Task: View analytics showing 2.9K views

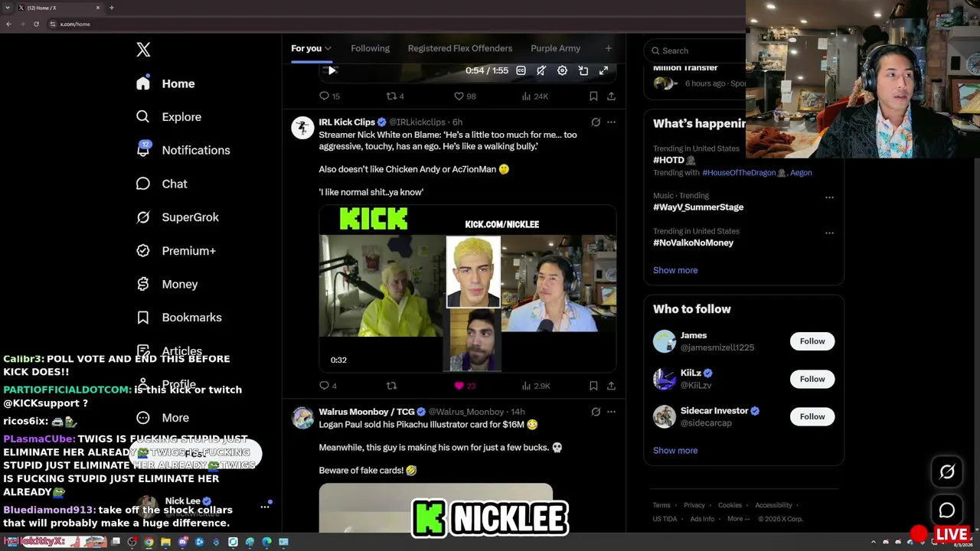Action: pos(535,386)
